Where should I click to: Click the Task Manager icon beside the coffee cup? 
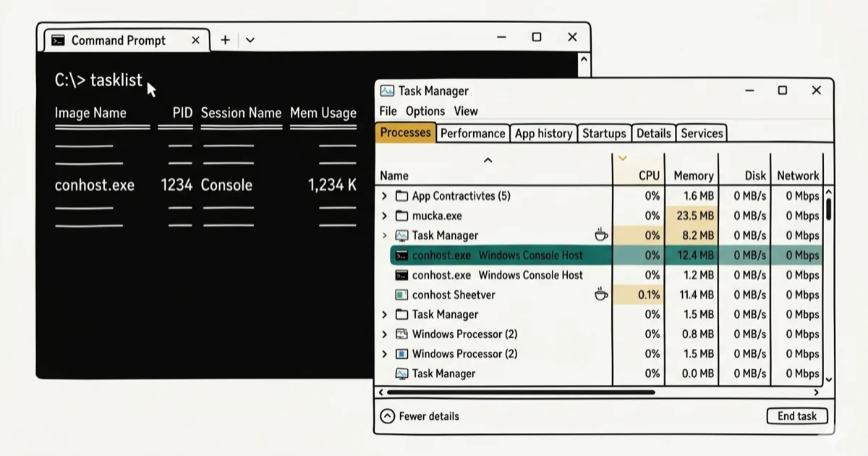click(401, 235)
